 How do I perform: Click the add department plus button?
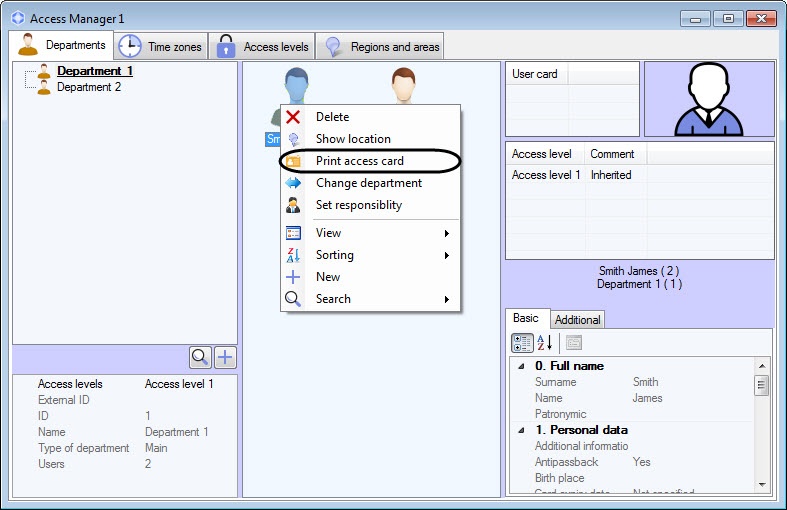[225, 357]
